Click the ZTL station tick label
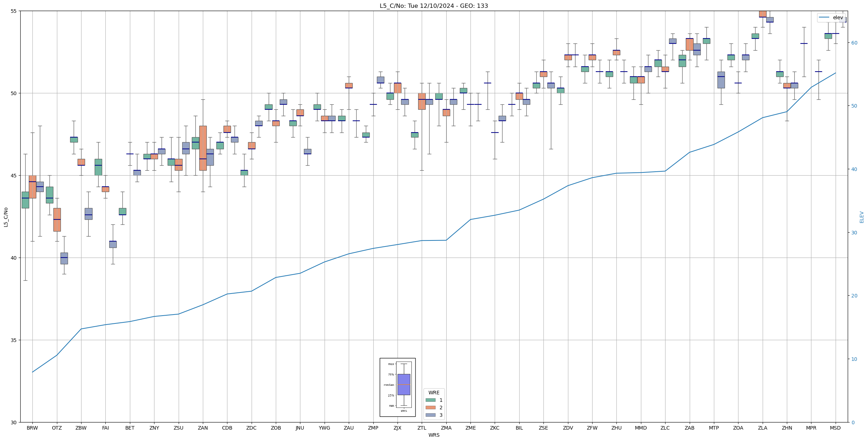 [x=422, y=428]
